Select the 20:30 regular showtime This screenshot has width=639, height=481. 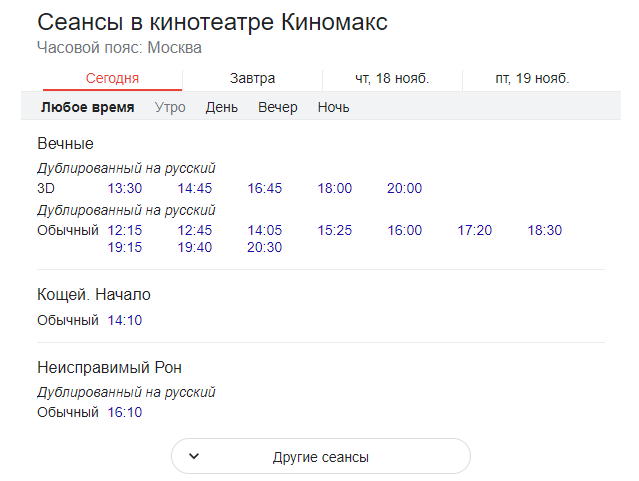click(265, 247)
